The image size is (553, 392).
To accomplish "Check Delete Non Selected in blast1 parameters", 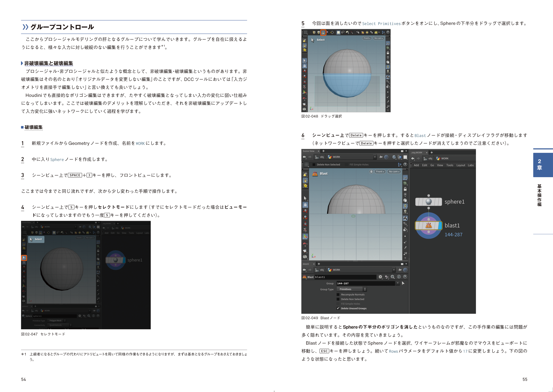I will click(x=338, y=299).
